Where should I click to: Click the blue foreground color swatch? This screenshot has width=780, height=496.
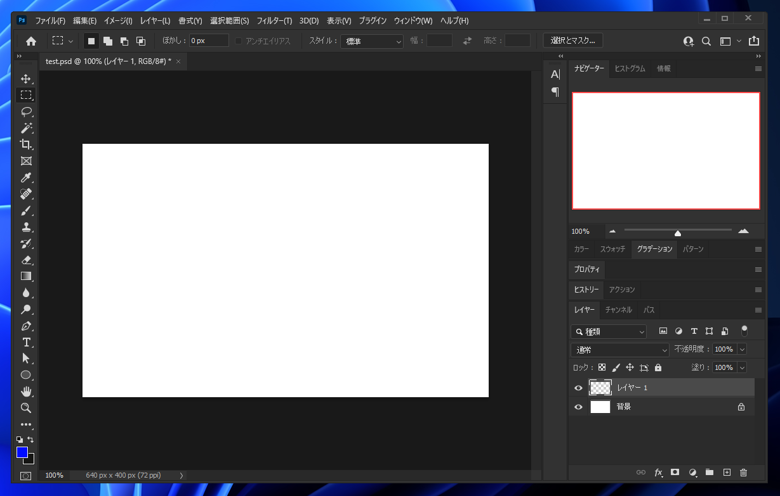22,453
